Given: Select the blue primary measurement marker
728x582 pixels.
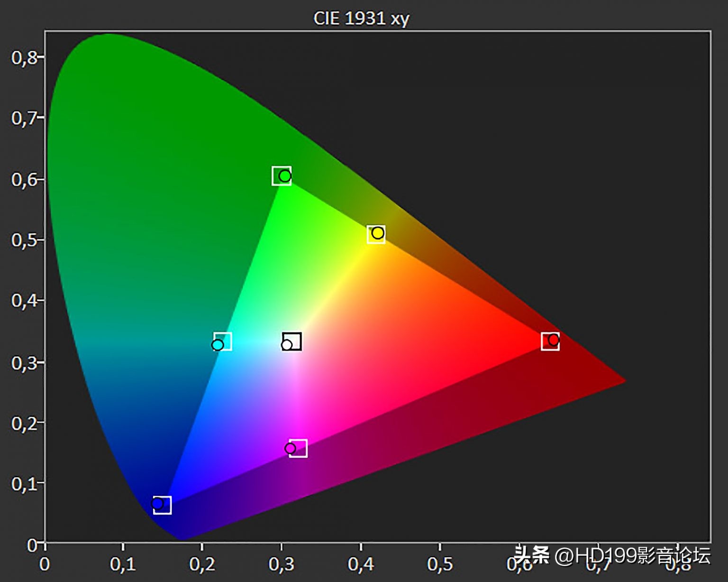Looking at the screenshot, I should [x=157, y=503].
